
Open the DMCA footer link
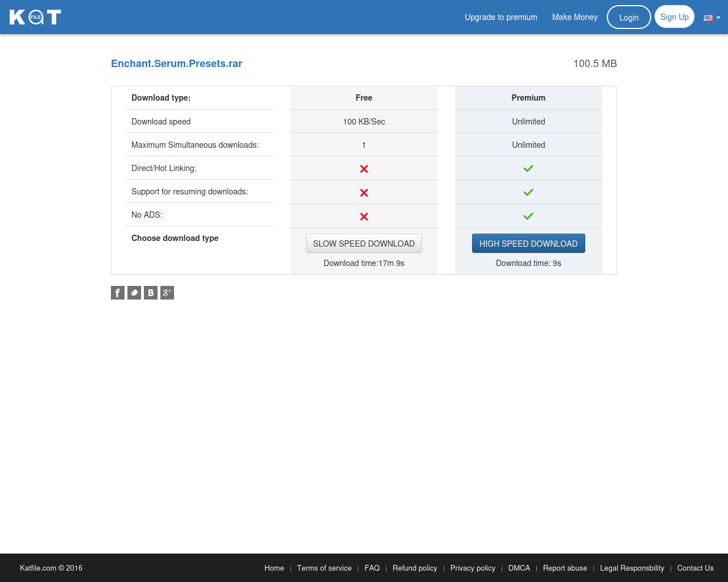pyautogui.click(x=519, y=568)
